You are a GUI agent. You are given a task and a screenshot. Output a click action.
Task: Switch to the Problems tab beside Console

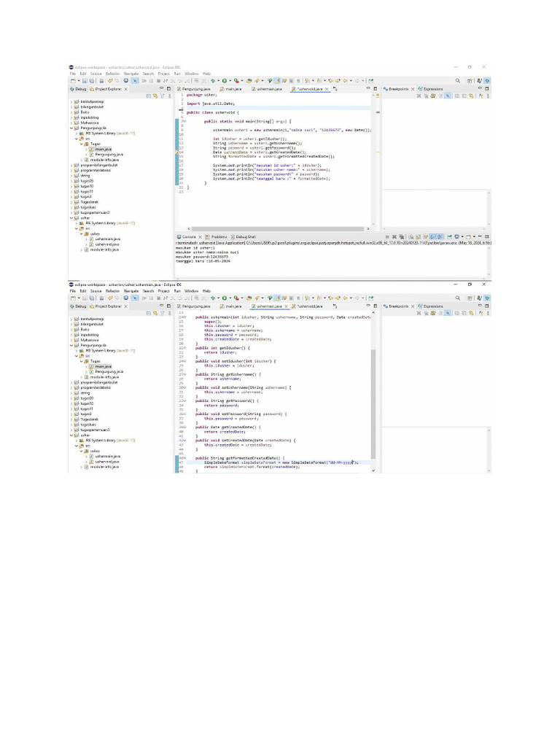pyautogui.click(x=218, y=237)
